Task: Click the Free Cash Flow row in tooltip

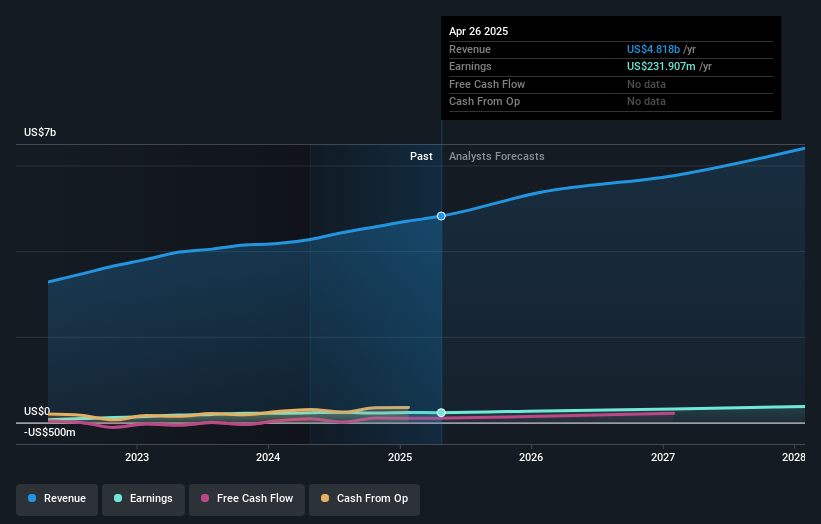Action: [x=611, y=84]
